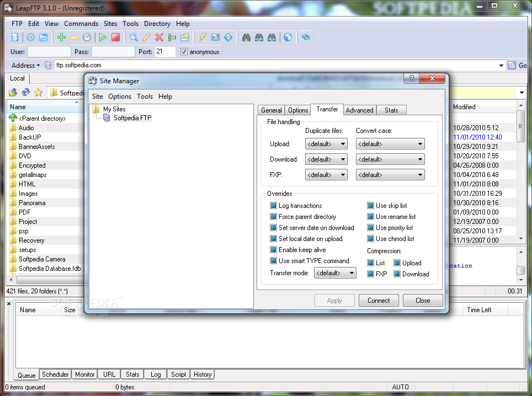Open Download convert case dropdown
The height and width of the screenshot is (396, 532).
click(390, 159)
